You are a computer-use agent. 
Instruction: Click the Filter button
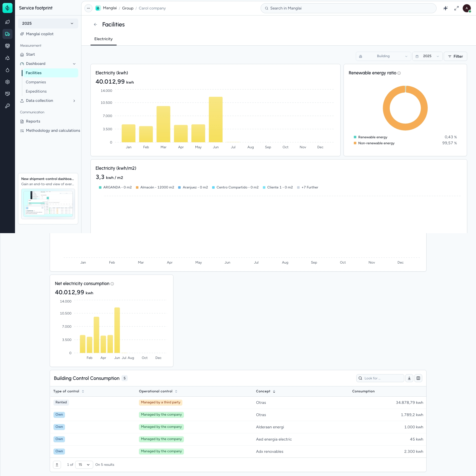pyautogui.click(x=456, y=56)
